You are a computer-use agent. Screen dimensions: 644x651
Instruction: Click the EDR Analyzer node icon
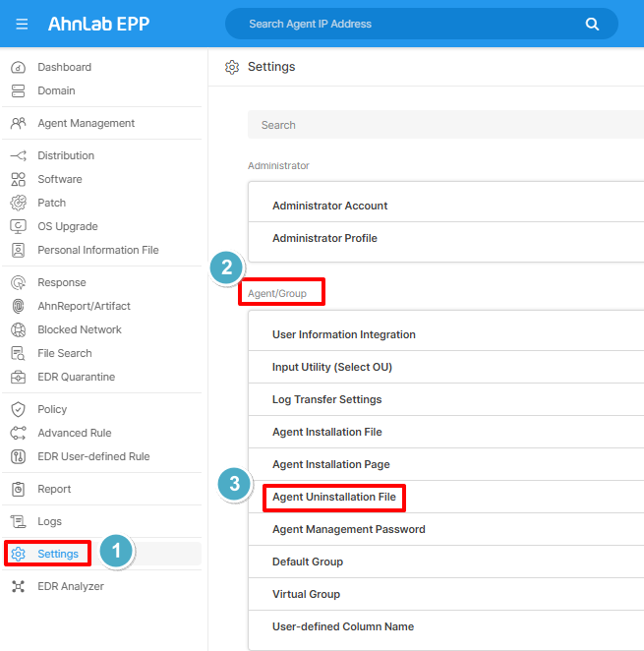click(18, 587)
